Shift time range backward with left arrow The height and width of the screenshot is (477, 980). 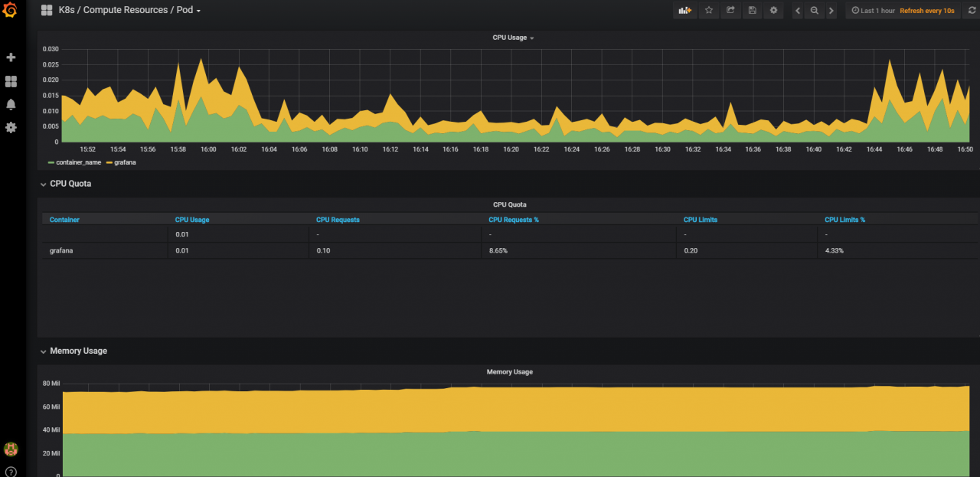[798, 11]
